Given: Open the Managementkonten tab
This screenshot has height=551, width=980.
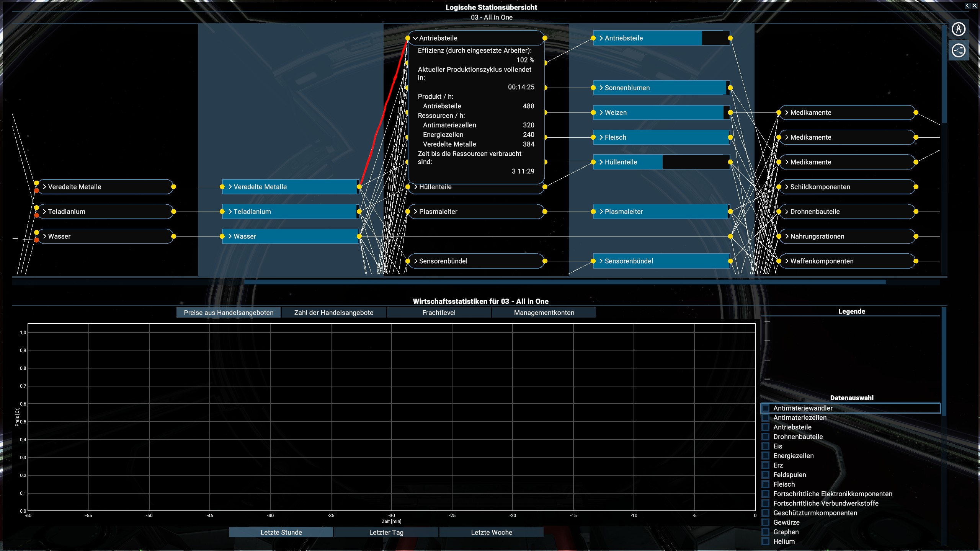Looking at the screenshot, I should coord(544,313).
